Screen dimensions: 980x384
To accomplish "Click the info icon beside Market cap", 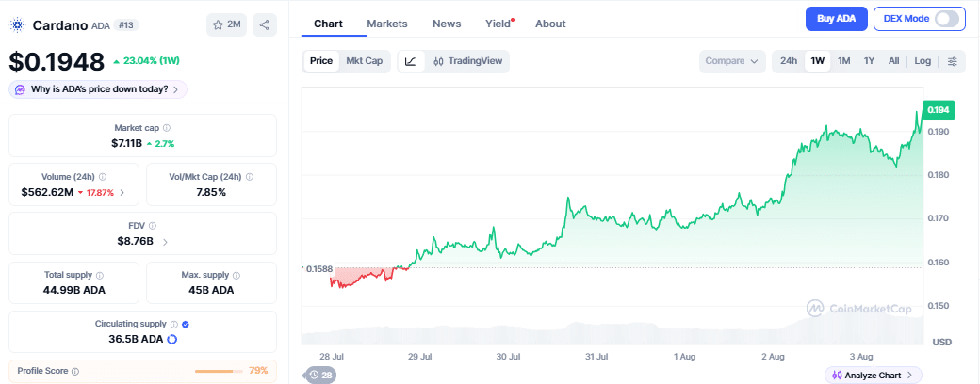I will point(166,127).
